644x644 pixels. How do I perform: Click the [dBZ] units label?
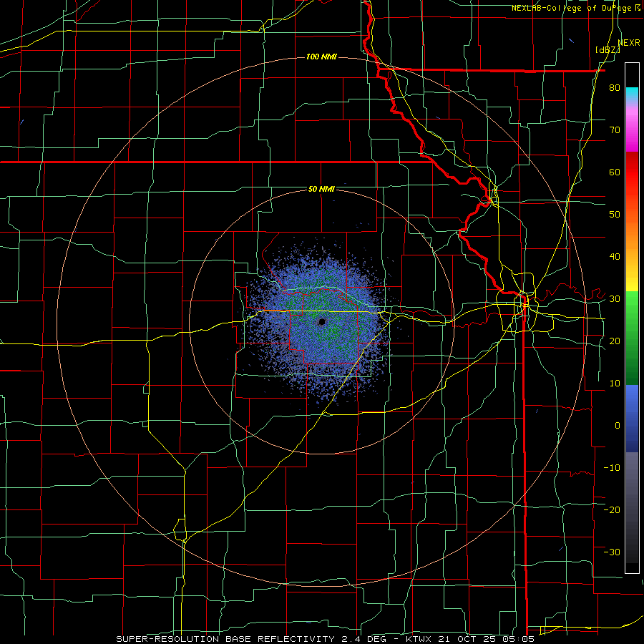click(608, 49)
